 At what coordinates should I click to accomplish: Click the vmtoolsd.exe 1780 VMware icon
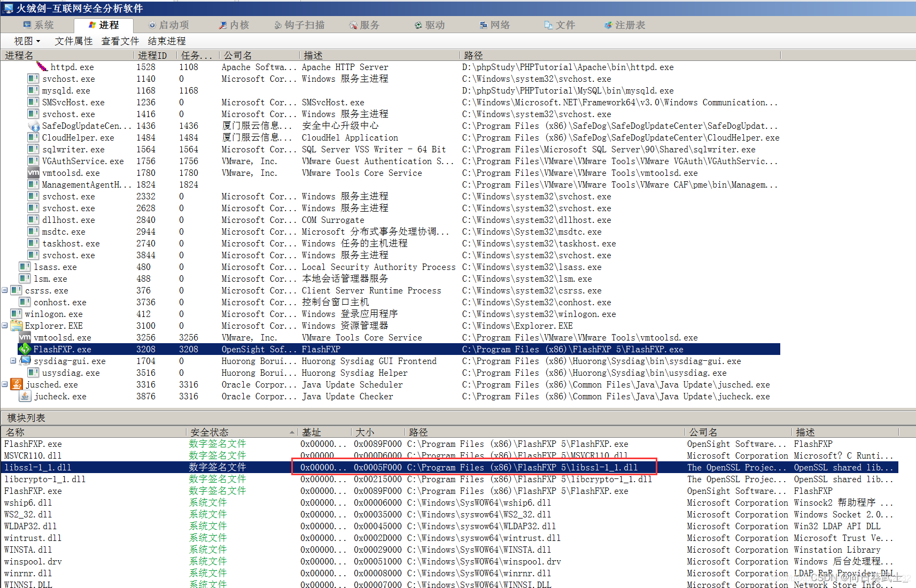coord(33,173)
